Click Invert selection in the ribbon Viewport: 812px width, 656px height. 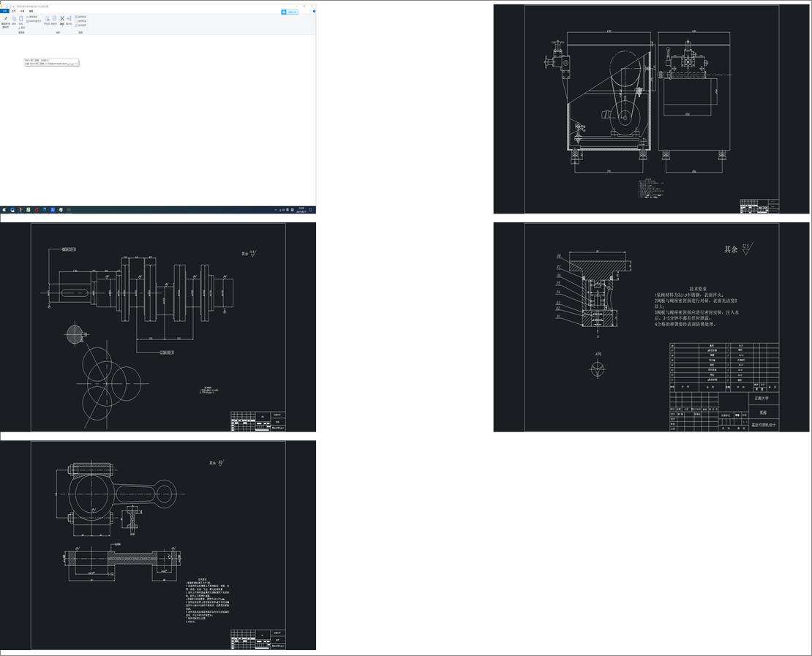point(80,25)
